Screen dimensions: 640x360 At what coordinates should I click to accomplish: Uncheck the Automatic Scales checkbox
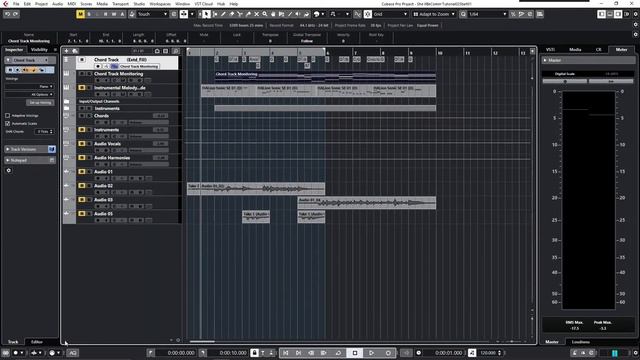[8, 123]
